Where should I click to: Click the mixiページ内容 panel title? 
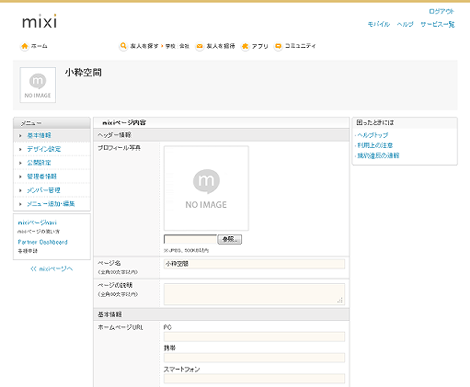tap(124, 123)
